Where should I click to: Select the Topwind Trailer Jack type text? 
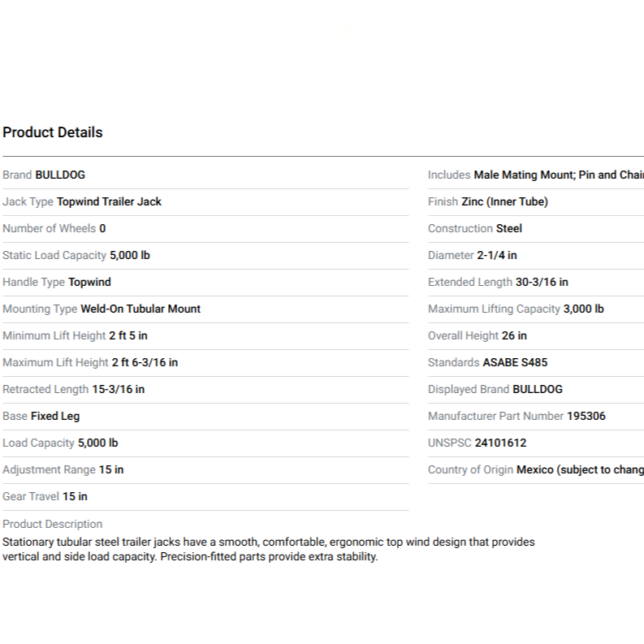[x=109, y=201]
